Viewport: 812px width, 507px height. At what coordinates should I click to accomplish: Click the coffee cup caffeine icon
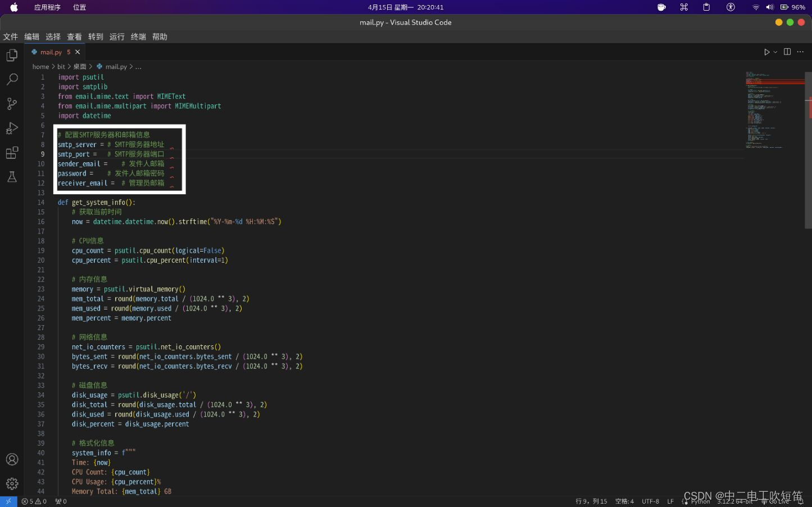661,7
